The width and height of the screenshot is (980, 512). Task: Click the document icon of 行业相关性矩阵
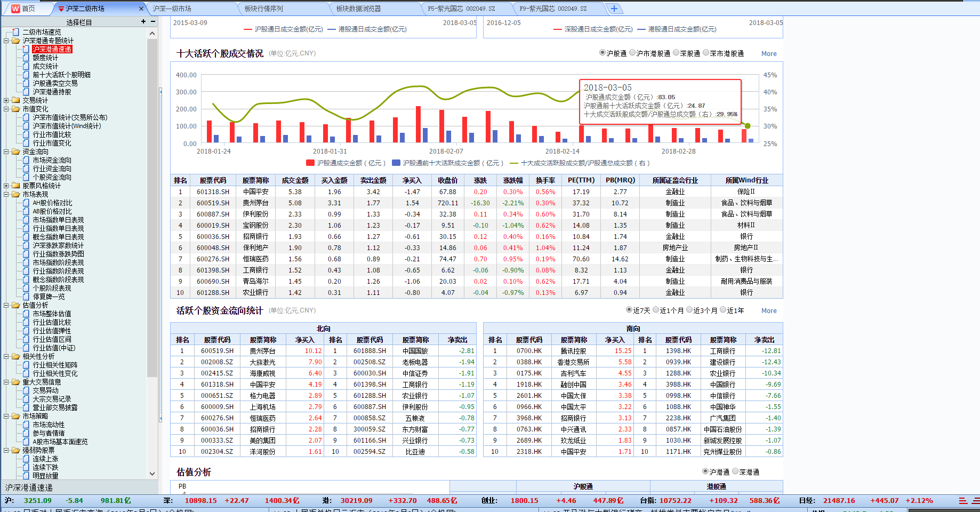pyautogui.click(x=26, y=365)
